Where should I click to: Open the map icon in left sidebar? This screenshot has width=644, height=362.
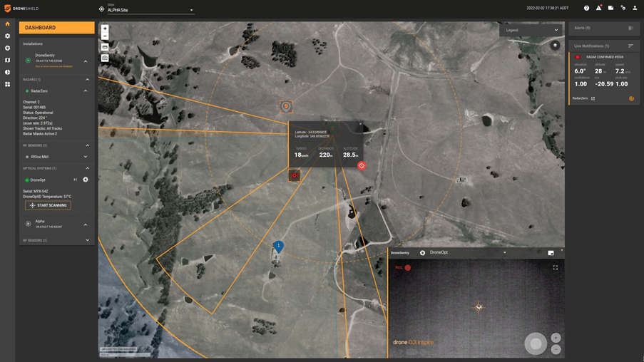(x=7, y=60)
